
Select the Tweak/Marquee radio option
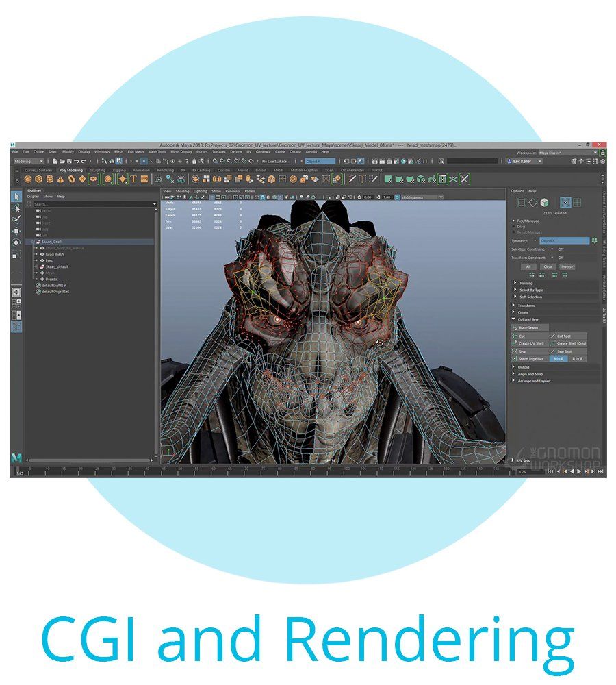coord(513,232)
